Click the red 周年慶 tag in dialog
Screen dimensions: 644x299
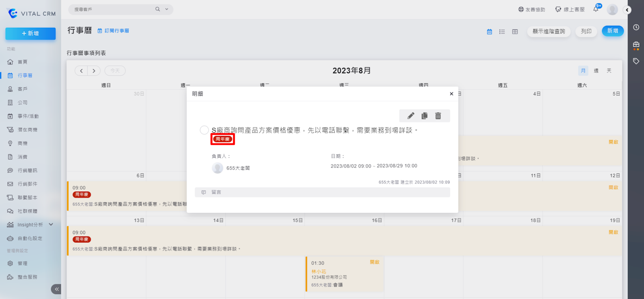tap(222, 139)
